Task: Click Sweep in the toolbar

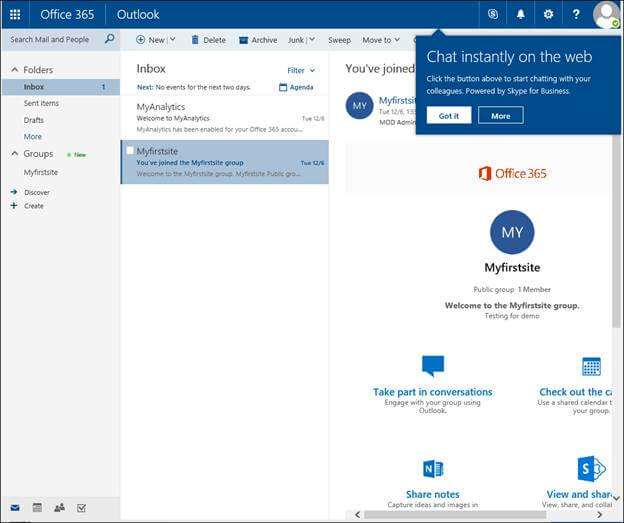Action: tap(339, 40)
